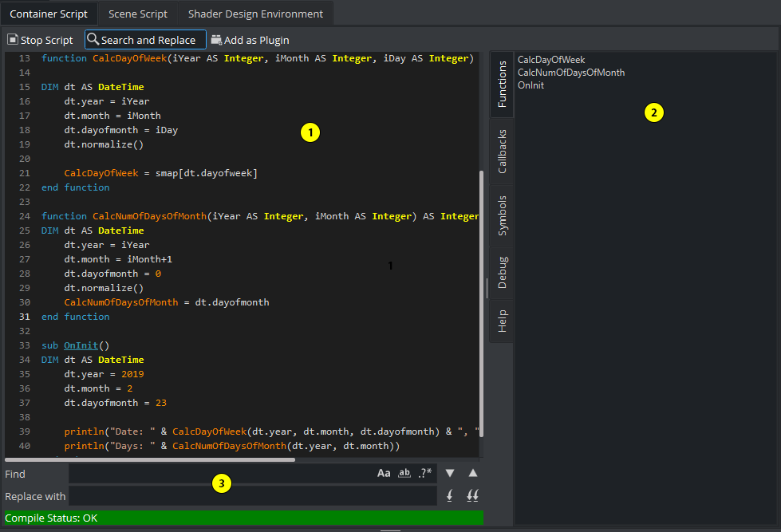Find next match with down arrow
Image resolution: width=781 pixels, height=532 pixels.
[x=450, y=473]
